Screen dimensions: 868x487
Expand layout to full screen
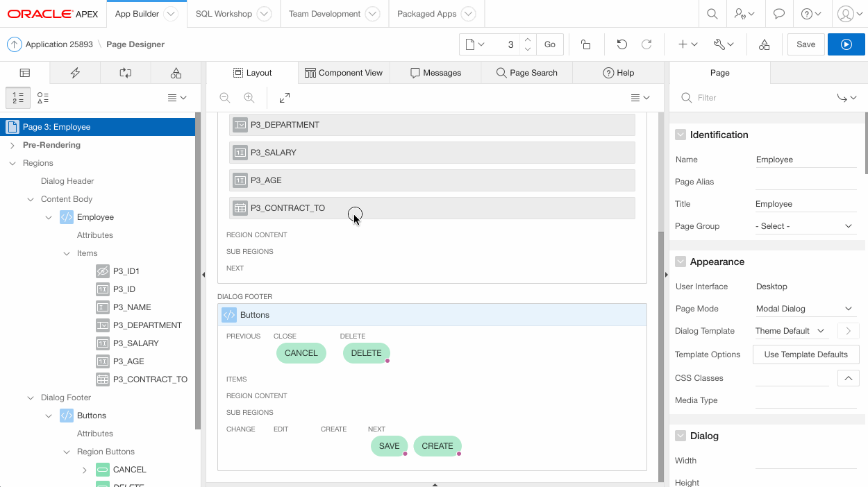(x=285, y=98)
